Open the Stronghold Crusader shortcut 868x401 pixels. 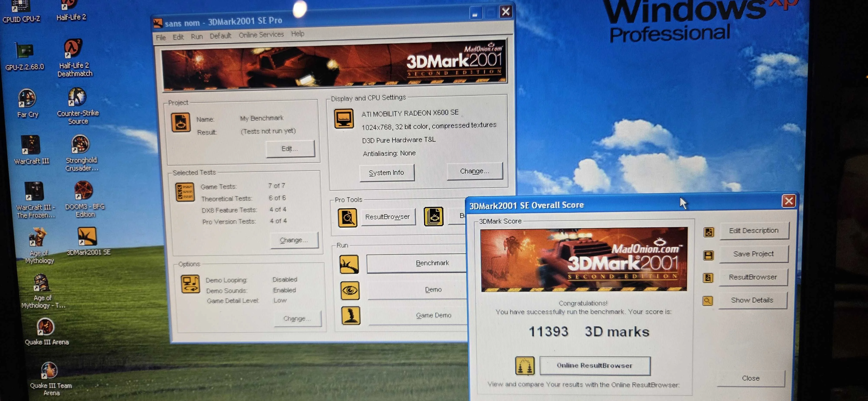81,153
